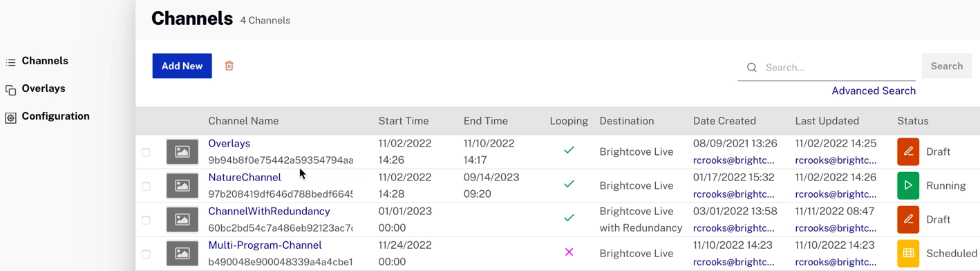Click the Add New button
980x271 pixels.
(x=182, y=66)
